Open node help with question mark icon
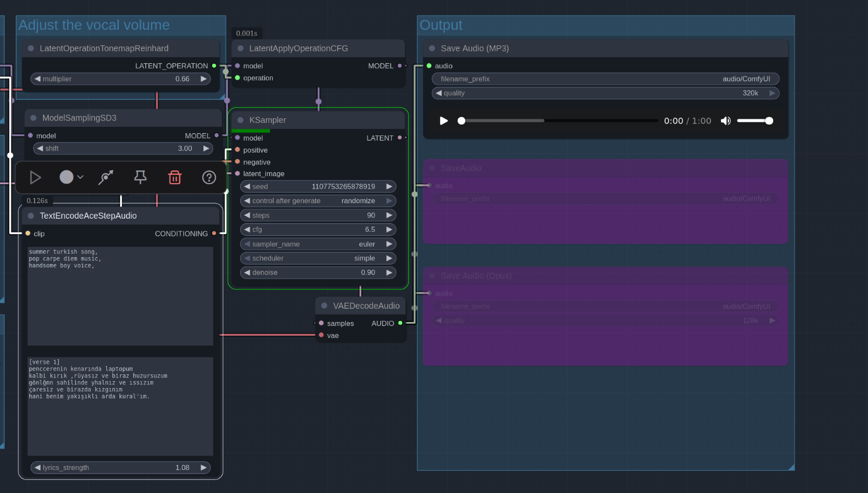This screenshot has width=868, height=493. coord(209,178)
